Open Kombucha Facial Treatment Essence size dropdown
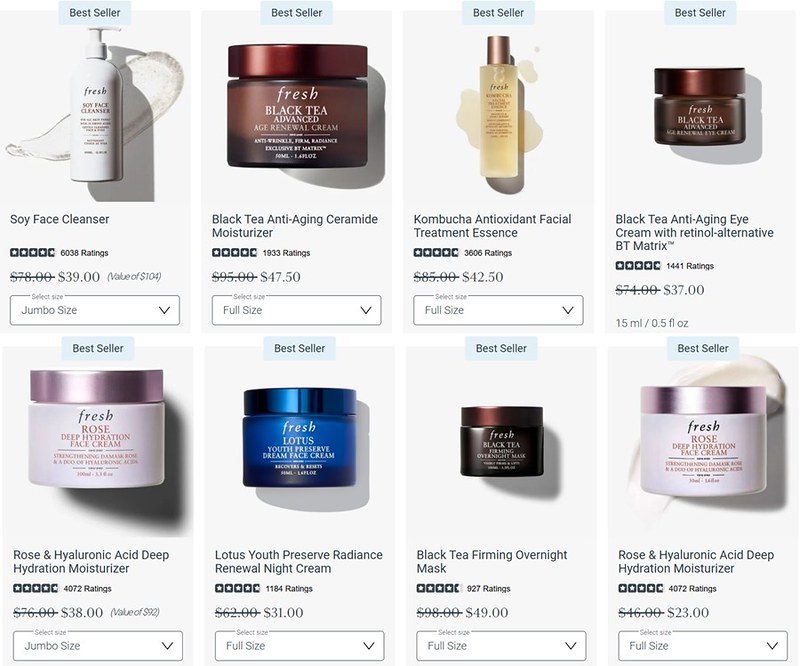 498,310
